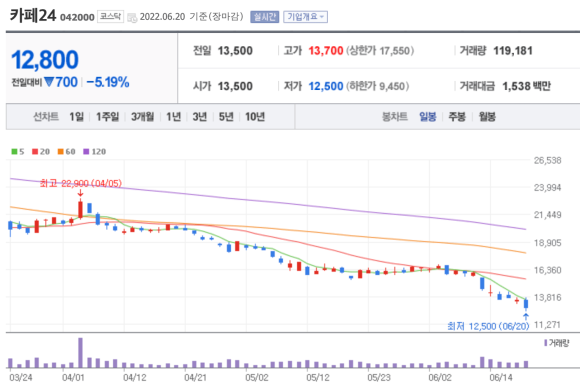This screenshot has height=389, width=580.
Task: Click the stock code 042000
Action: coord(77,17)
